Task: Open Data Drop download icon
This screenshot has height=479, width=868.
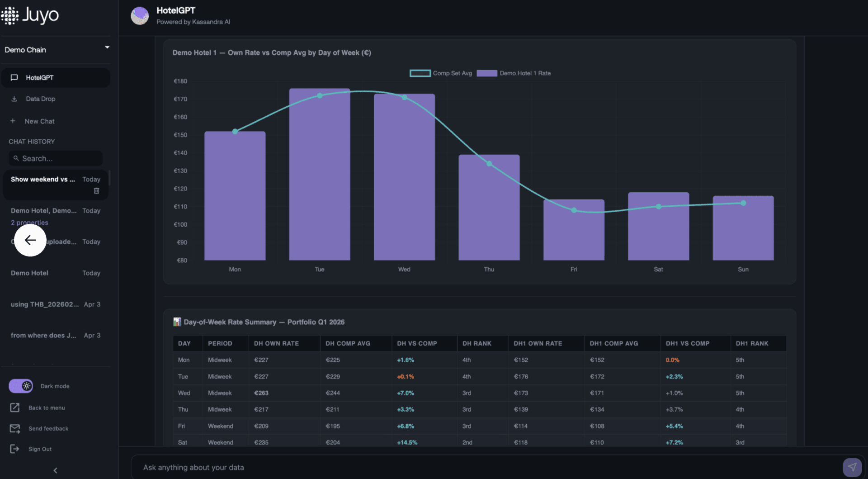Action: 14,99
